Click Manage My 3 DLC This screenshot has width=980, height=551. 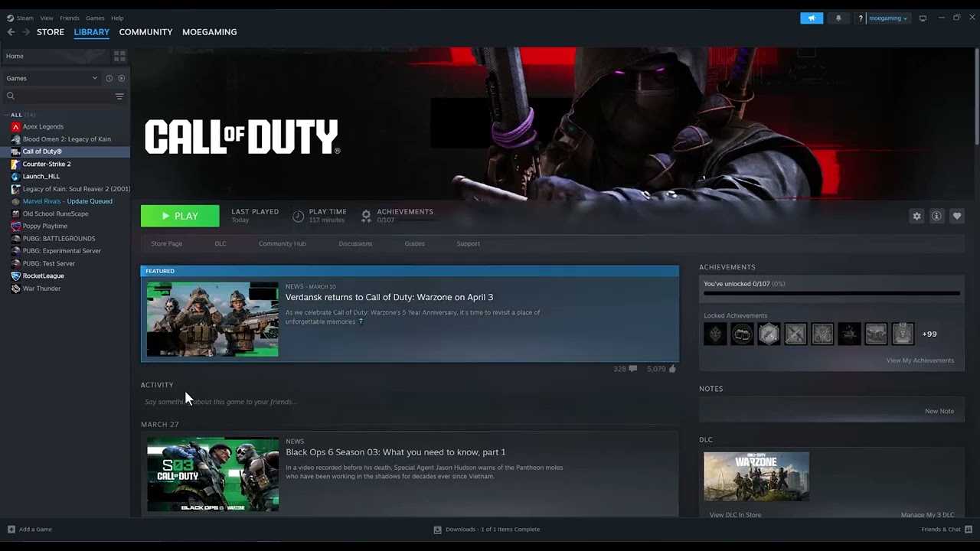coord(928,515)
